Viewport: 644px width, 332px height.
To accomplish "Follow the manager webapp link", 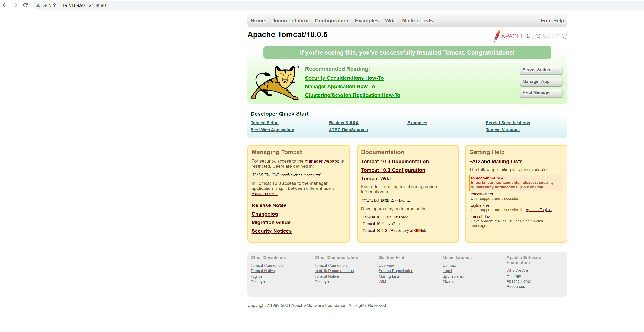I will (x=322, y=161).
